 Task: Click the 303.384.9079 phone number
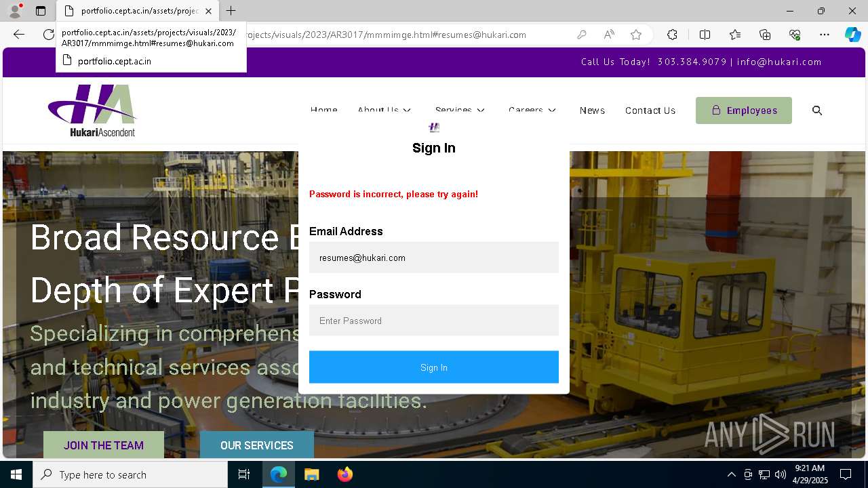pos(692,62)
